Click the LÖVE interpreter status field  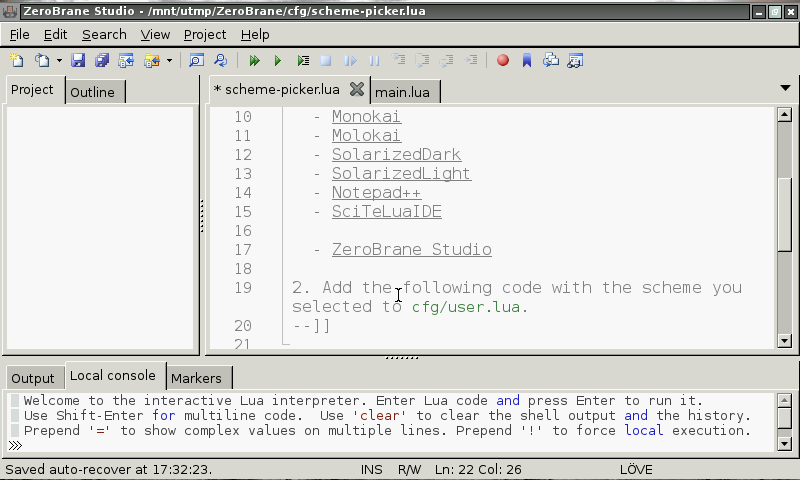pyautogui.click(x=636, y=469)
